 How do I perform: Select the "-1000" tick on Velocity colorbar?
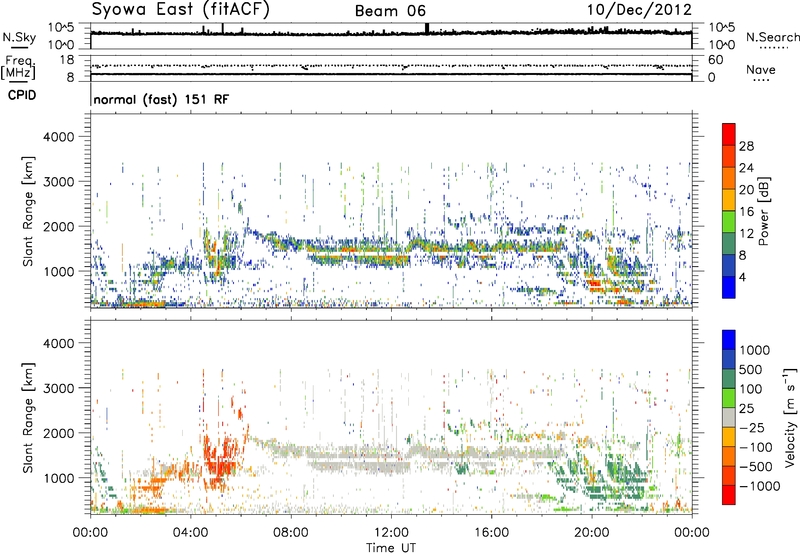click(759, 486)
